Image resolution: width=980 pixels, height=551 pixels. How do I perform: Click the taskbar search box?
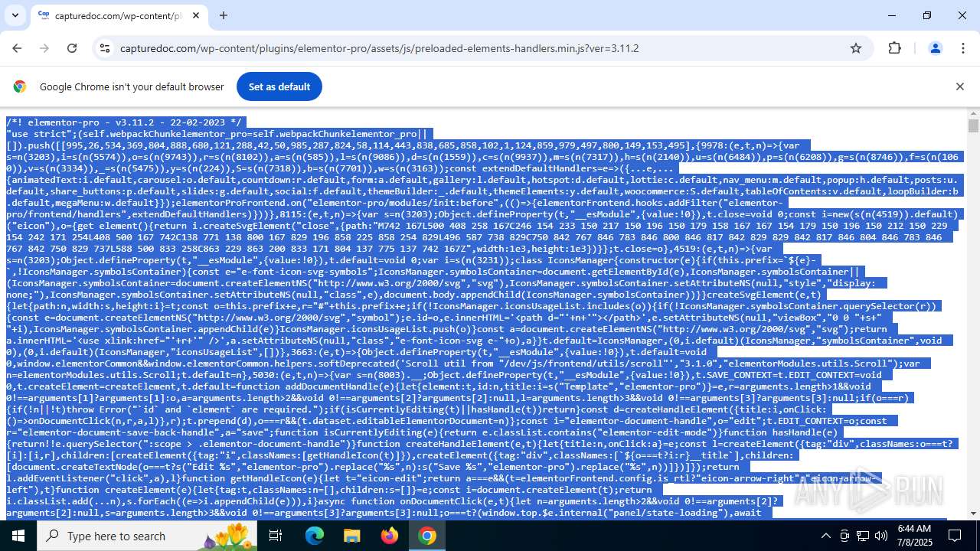(146, 536)
